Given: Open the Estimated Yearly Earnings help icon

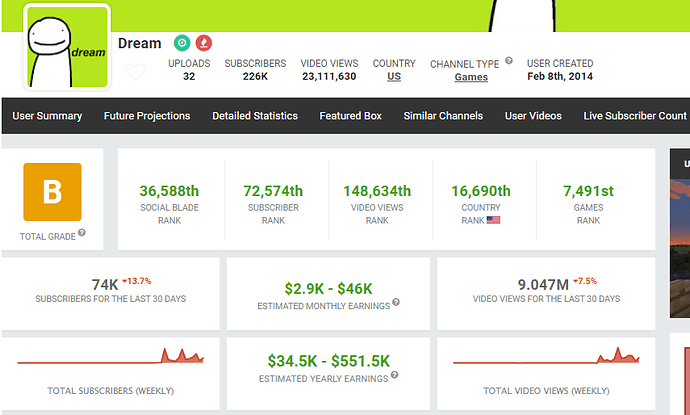Looking at the screenshot, I should (394, 375).
